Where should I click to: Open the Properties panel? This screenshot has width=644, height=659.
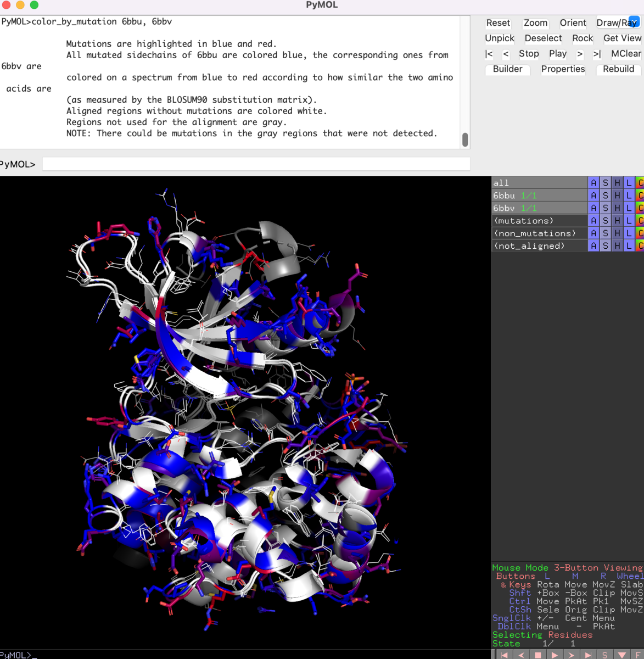(x=563, y=69)
